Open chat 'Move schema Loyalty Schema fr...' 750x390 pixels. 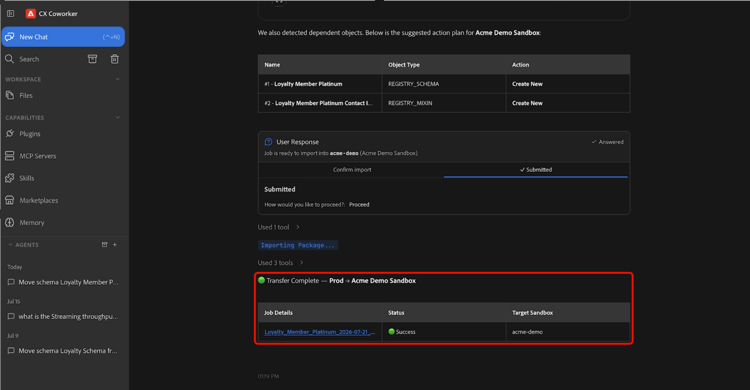[x=63, y=351]
